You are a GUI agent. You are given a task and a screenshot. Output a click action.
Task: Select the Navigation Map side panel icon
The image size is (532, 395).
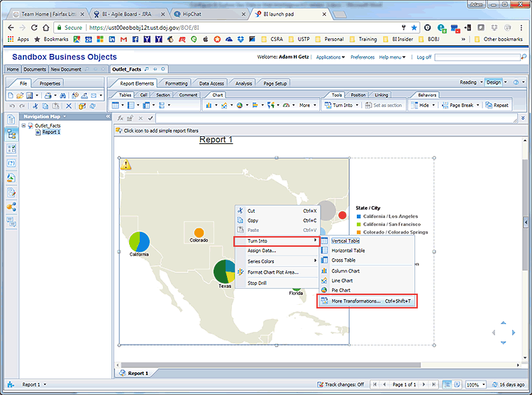pos(11,134)
